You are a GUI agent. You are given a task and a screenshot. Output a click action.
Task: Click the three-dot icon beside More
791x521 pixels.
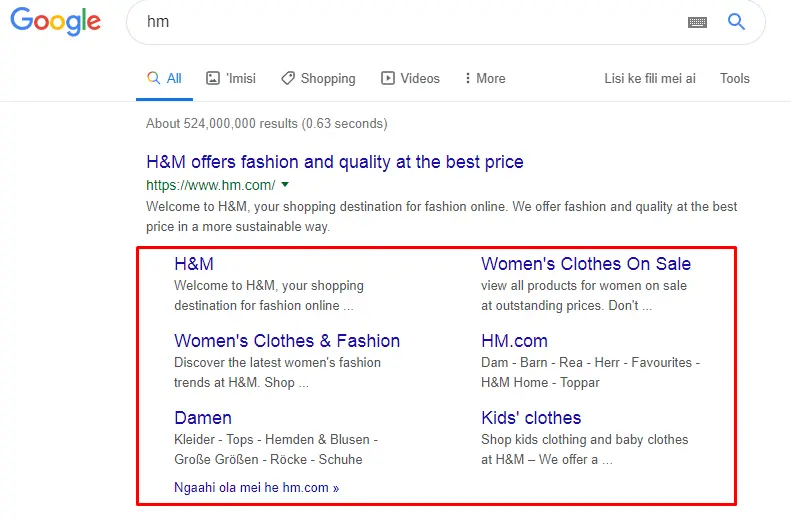pos(468,78)
